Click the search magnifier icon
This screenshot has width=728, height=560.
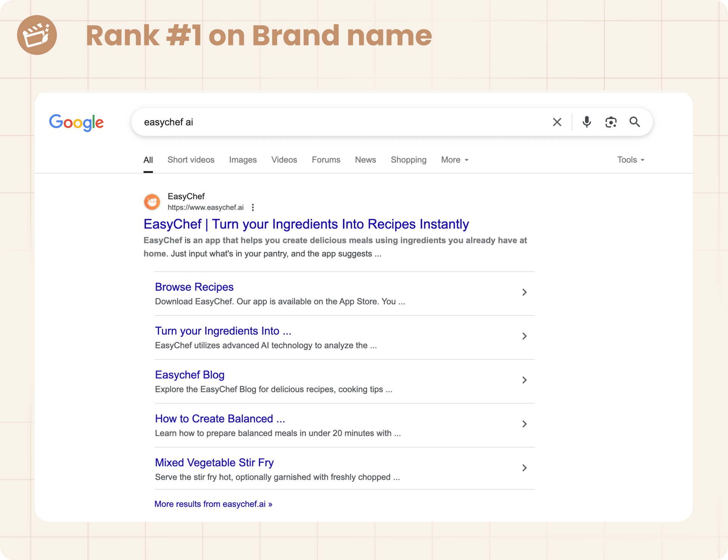(x=635, y=122)
